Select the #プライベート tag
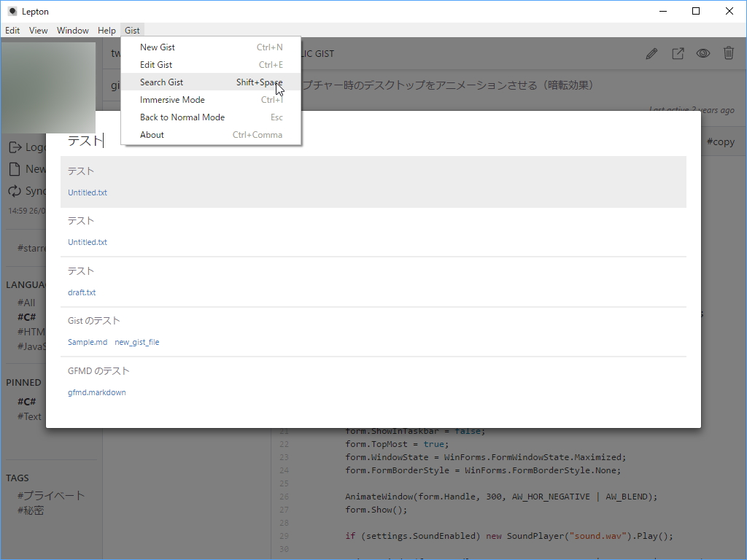Screen dimensions: 747x560 coord(51,496)
